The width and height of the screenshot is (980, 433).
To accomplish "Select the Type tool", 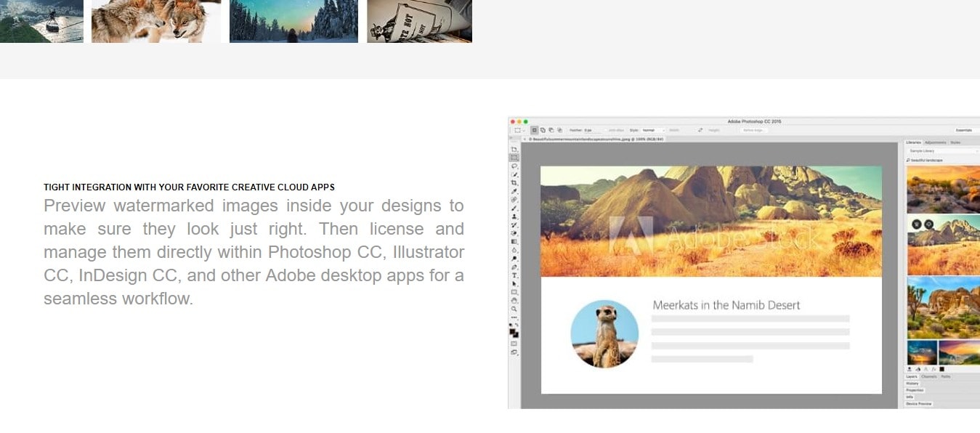I will pos(514,275).
